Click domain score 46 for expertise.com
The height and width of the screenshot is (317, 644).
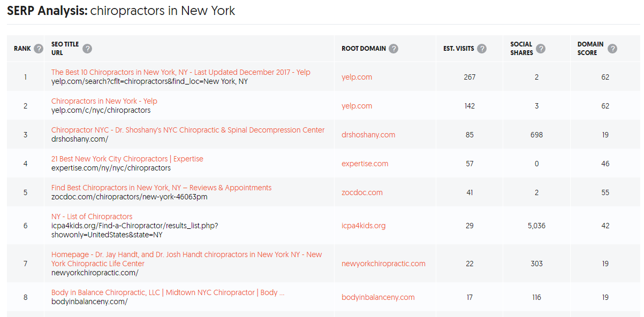[605, 164]
